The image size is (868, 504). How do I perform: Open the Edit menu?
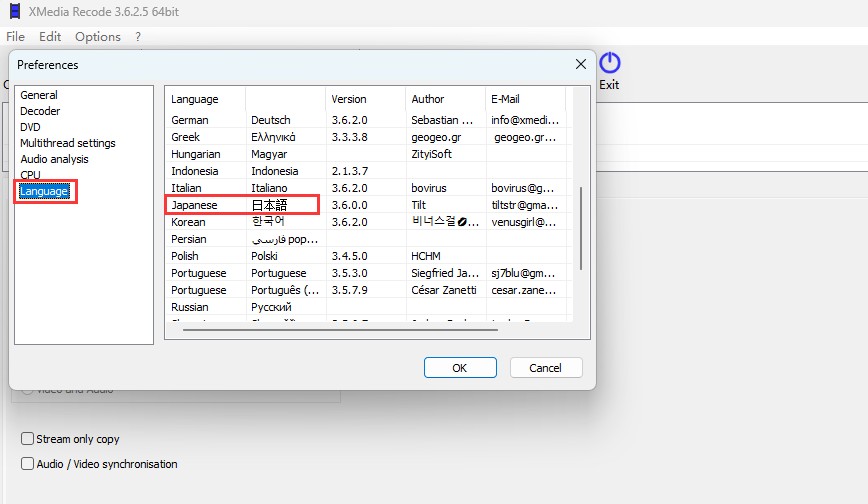click(x=50, y=36)
